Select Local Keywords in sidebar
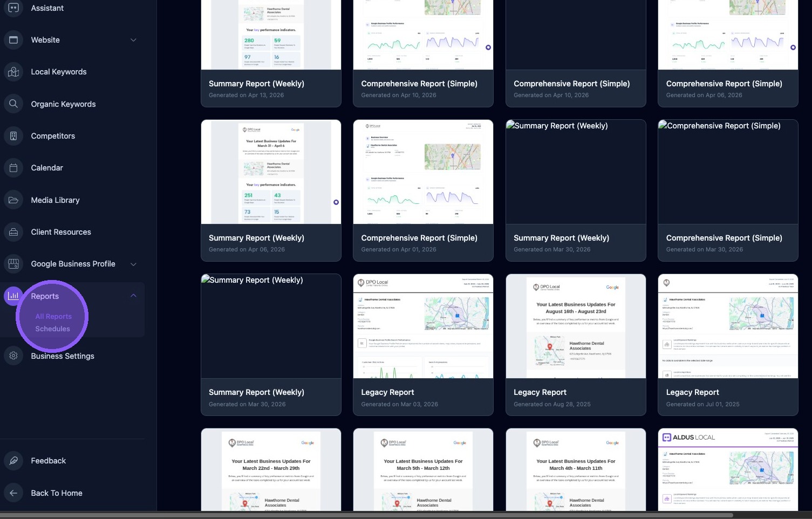 pos(59,72)
